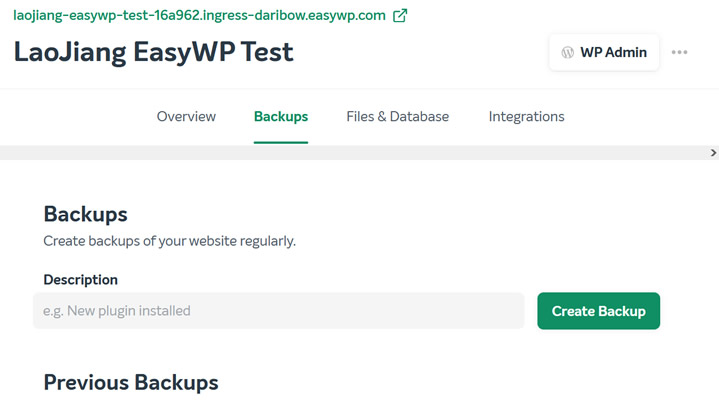Open WP Admin dashboard button

click(x=604, y=52)
